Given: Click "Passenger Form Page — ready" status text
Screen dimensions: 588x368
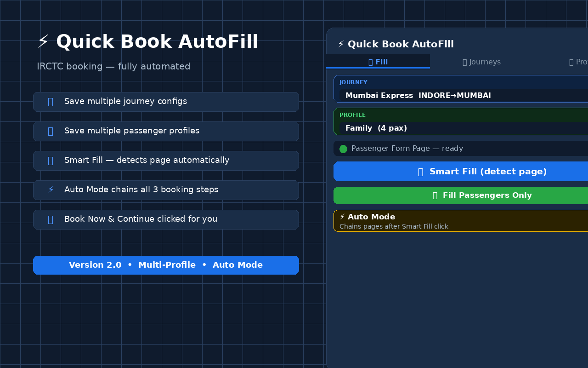Looking at the screenshot, I should [x=407, y=149].
